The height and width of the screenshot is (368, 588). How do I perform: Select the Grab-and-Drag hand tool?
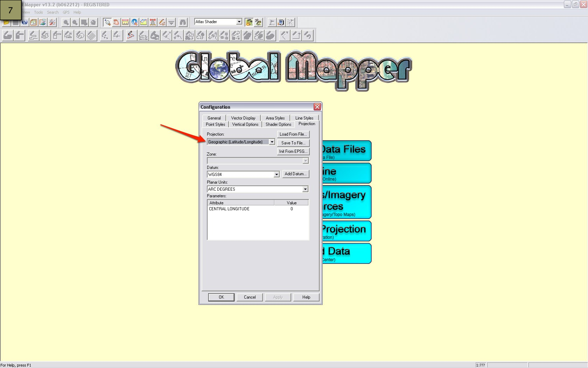click(x=116, y=22)
